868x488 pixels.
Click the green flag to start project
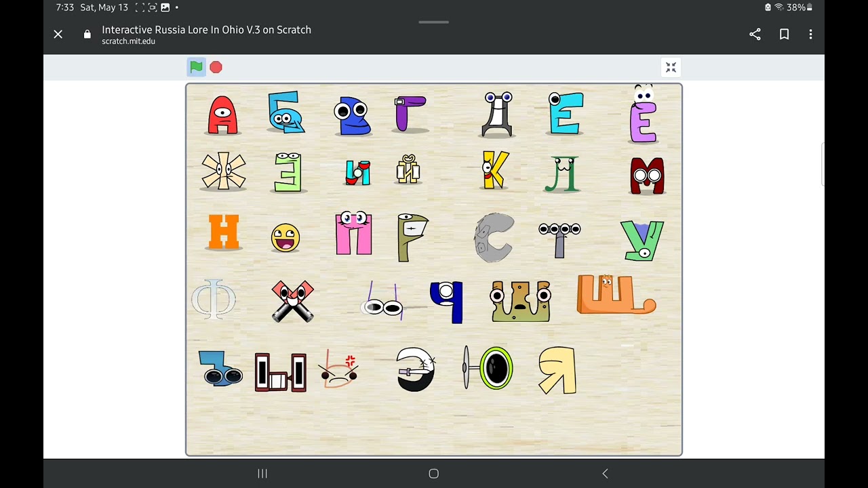(x=196, y=67)
